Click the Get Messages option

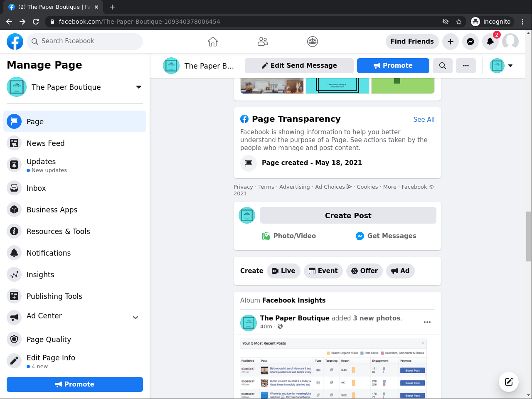pos(386,236)
